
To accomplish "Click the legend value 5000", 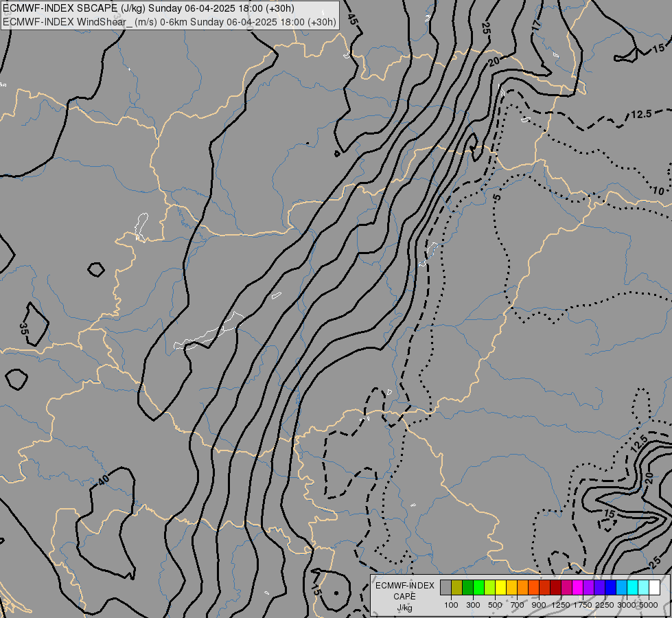I will pos(649,605).
